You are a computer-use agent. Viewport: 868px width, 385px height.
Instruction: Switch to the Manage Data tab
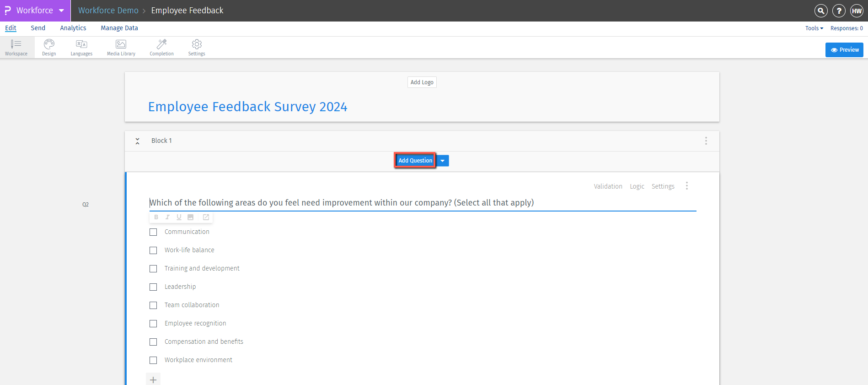point(119,28)
